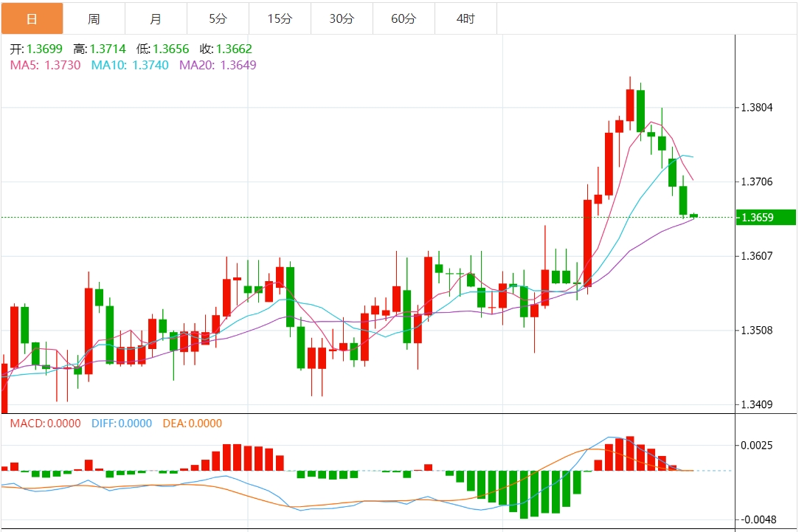The image size is (810, 532).
Task: Click the 1.3409 price axis label
Action: click(757, 404)
